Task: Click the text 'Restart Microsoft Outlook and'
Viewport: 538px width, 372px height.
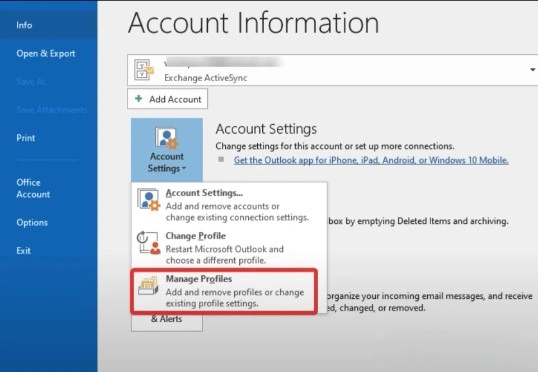Action: coord(224,249)
